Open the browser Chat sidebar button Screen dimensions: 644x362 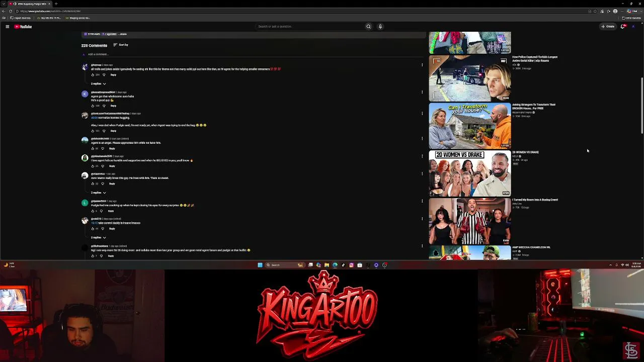632,11
